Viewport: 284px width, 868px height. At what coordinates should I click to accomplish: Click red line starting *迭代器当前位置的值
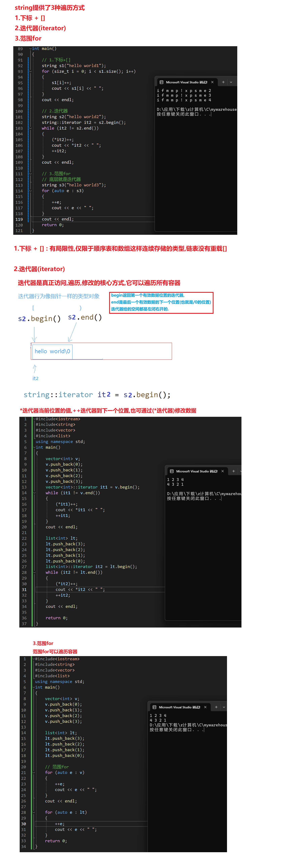[108, 410]
